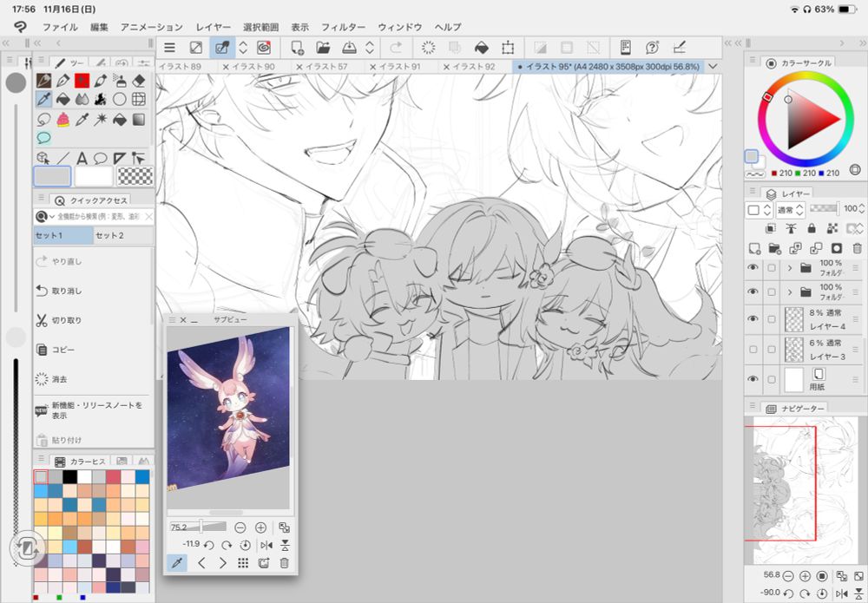Tick the checkbox beside レイヤー4
868x603 pixels.
[x=772, y=319]
